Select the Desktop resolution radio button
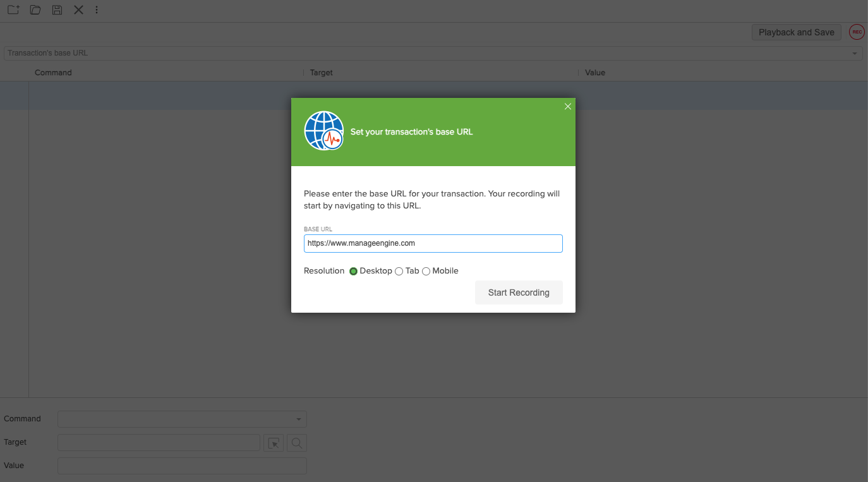 353,271
